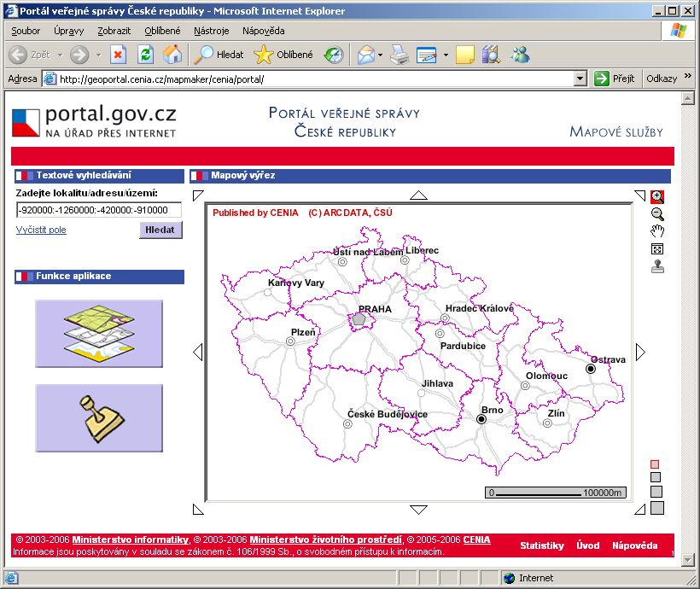Expand the Back button history dropdown
700x589 pixels.
tap(61, 55)
